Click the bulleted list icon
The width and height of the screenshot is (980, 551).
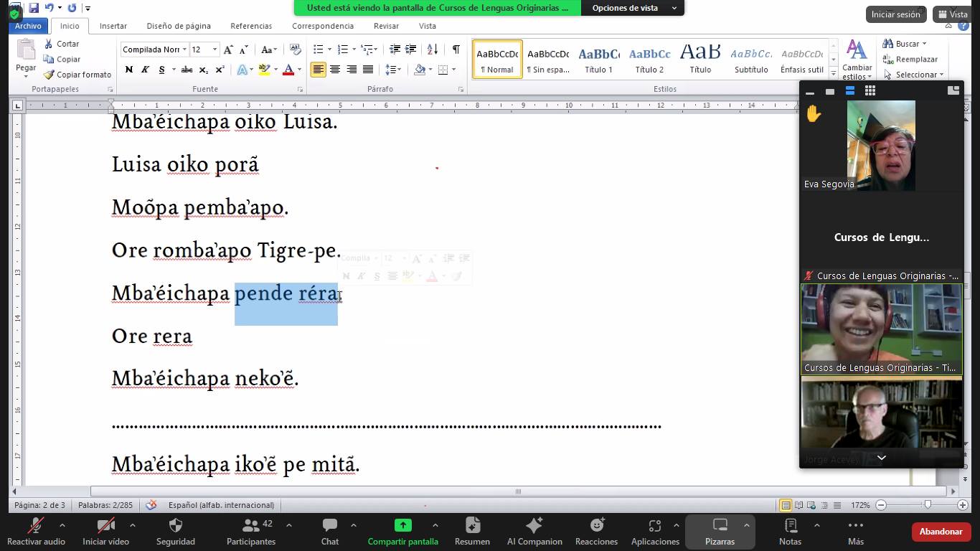[319, 50]
